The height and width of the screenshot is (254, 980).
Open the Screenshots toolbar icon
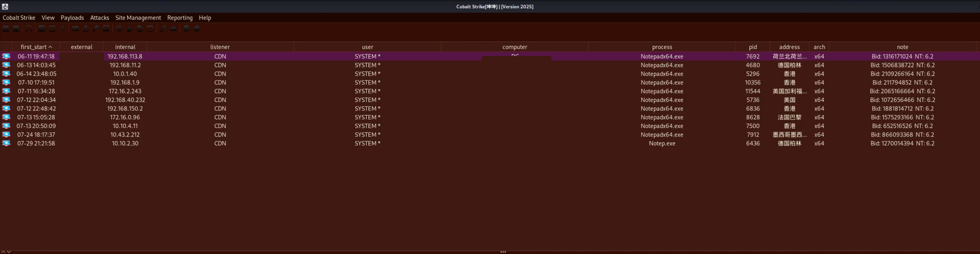106,28
